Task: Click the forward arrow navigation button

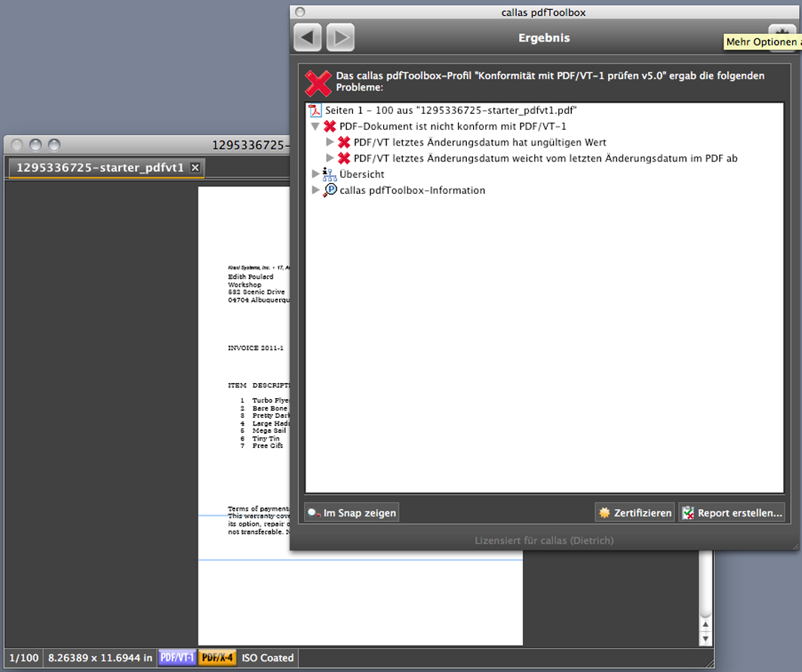Action: coord(340,37)
